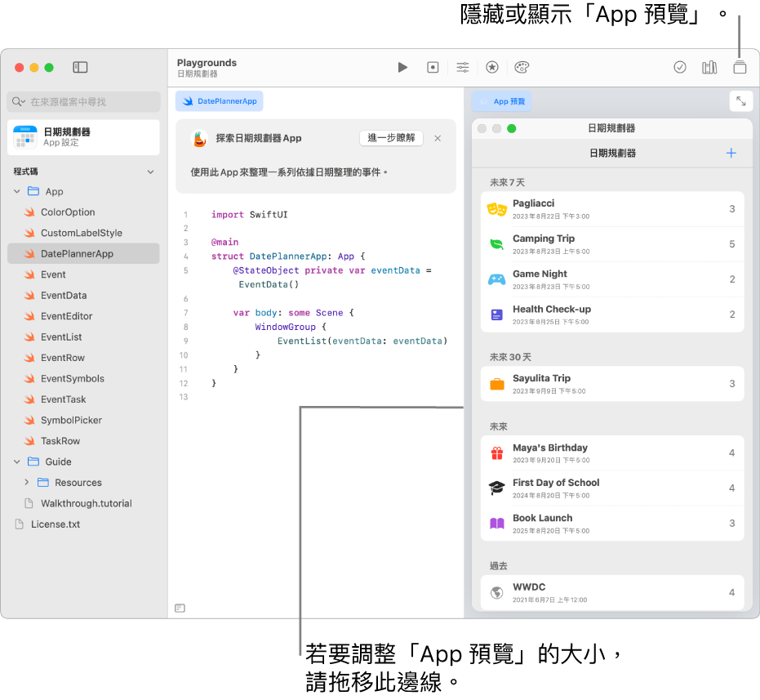
Task: Open the First Day of School event
Action: click(612, 488)
